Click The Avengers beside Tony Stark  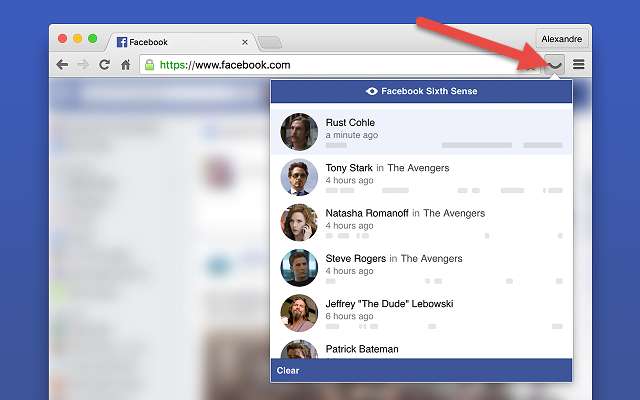point(418,168)
